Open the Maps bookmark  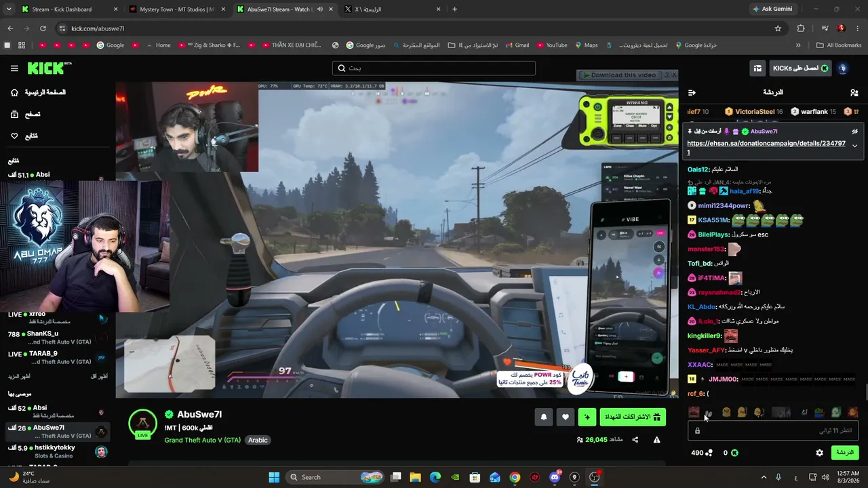click(586, 45)
